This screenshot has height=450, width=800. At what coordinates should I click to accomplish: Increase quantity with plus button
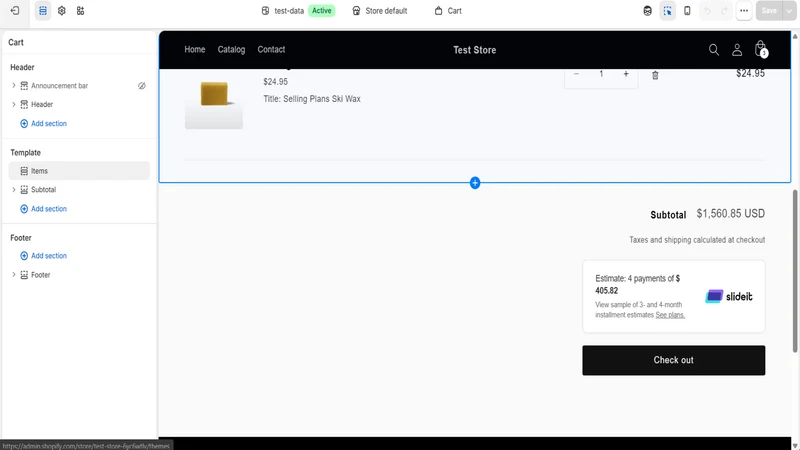pyautogui.click(x=626, y=74)
